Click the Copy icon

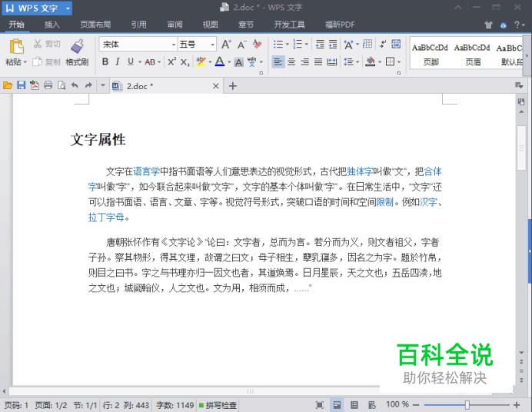click(x=37, y=61)
